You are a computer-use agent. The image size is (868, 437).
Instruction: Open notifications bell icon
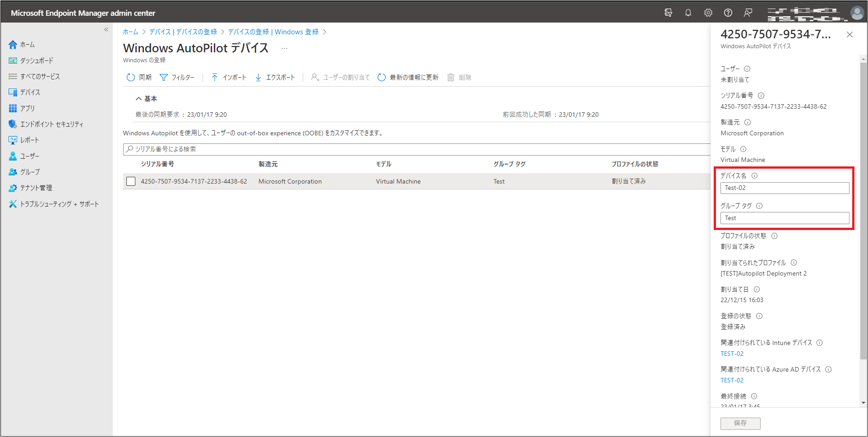tap(688, 13)
